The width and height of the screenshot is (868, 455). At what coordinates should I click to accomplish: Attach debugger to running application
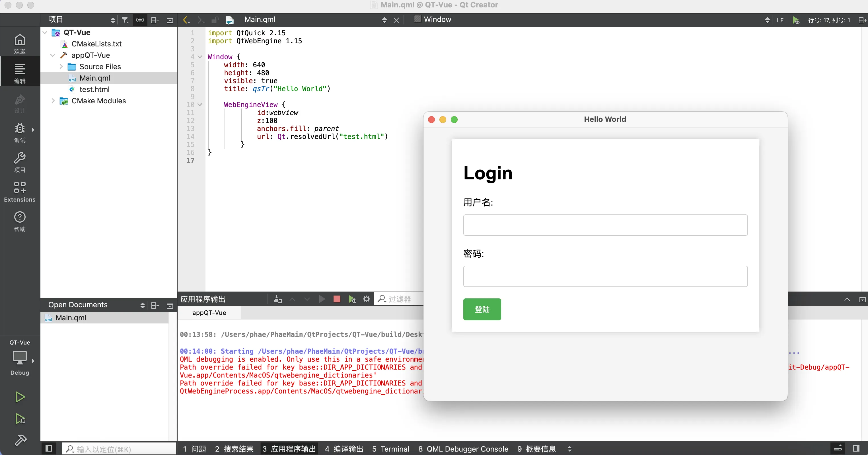[352, 299]
